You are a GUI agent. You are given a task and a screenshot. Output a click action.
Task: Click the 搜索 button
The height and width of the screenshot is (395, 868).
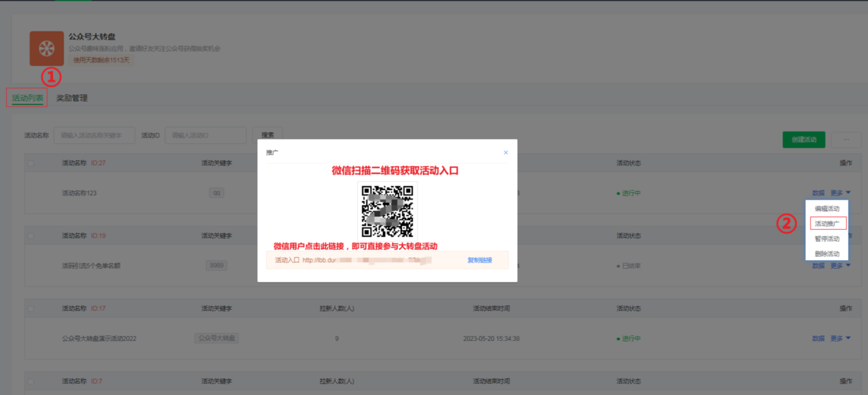coord(267,135)
